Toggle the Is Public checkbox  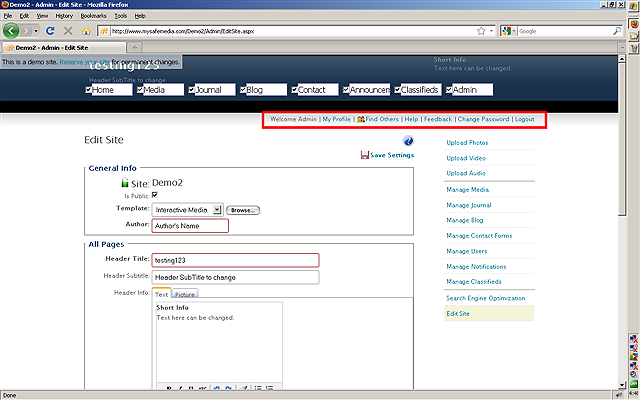coord(155,196)
